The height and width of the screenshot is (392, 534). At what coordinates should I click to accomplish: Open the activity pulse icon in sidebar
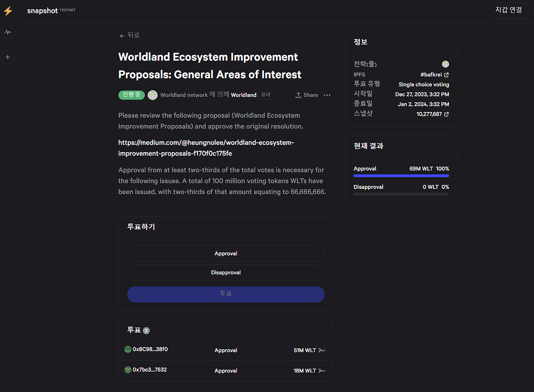[x=8, y=32]
